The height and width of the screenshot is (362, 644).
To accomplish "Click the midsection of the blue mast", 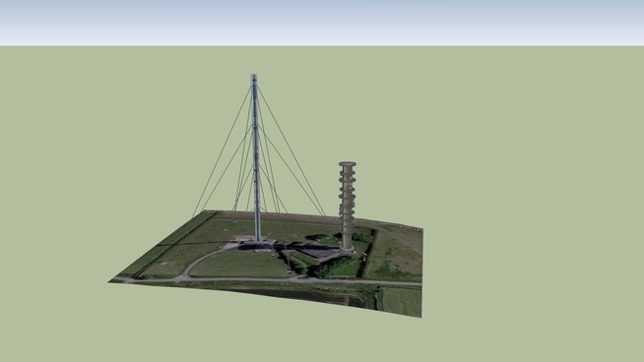I will pos(255,156).
